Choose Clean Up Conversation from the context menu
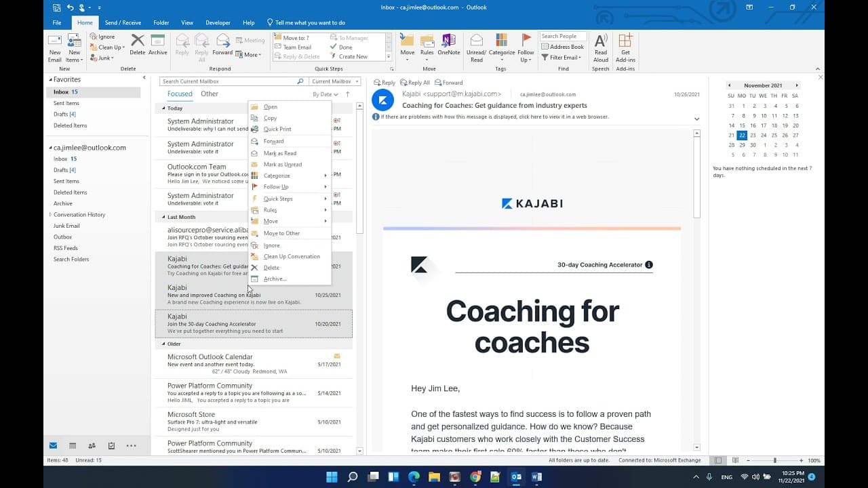This screenshot has width=868, height=488. pos(290,256)
